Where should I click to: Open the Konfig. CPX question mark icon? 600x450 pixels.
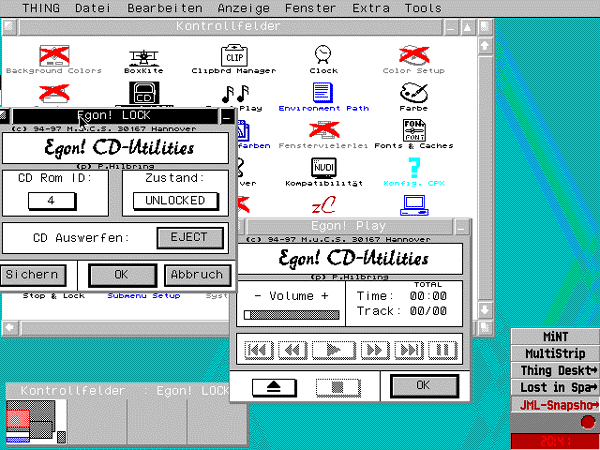coord(413,168)
